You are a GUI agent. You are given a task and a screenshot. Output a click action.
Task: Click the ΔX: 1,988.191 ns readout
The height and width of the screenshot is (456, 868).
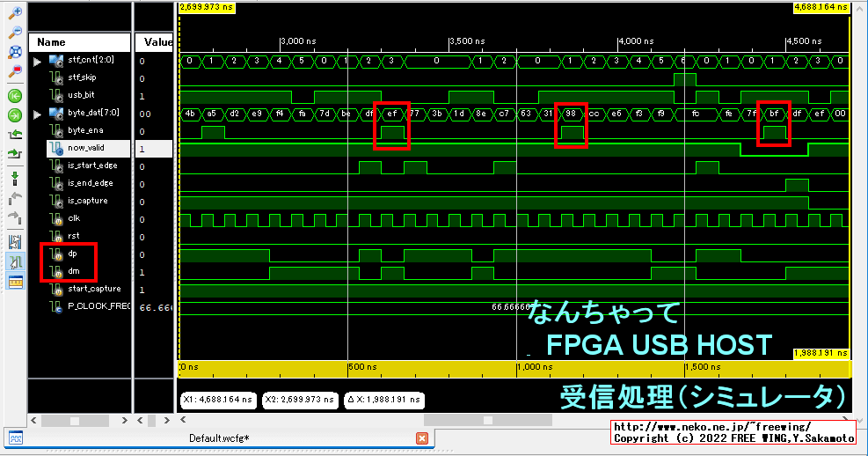point(384,400)
